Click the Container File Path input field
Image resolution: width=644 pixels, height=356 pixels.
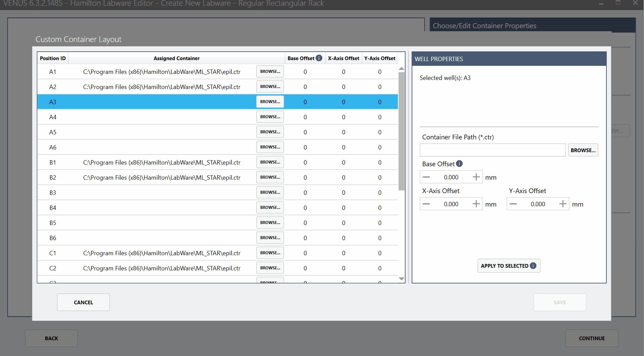tap(493, 150)
